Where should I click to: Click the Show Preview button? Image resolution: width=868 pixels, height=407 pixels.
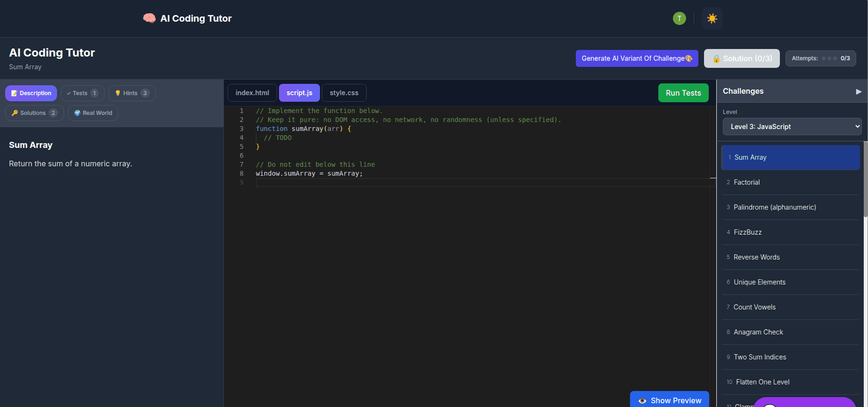coord(670,400)
